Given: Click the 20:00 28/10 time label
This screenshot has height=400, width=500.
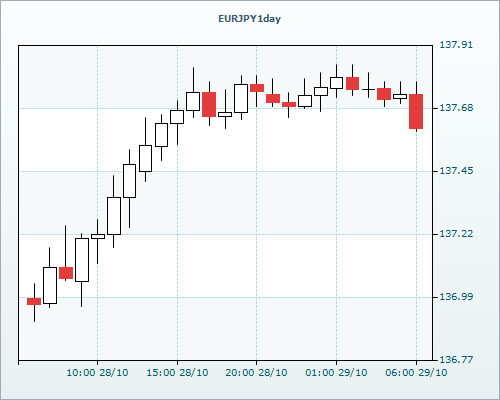Looking at the screenshot, I should point(256,373).
